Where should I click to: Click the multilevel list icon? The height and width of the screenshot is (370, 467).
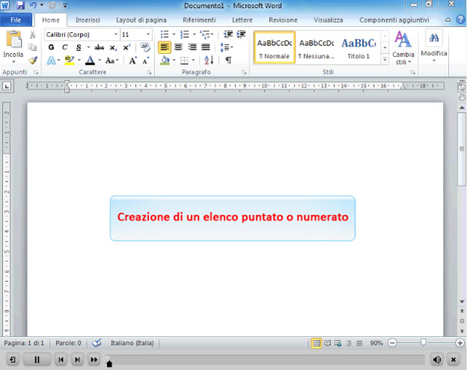pos(205,34)
